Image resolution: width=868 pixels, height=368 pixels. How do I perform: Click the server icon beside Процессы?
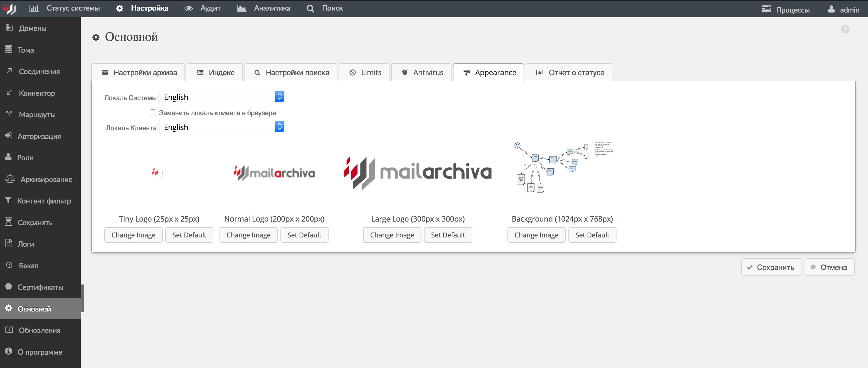coord(766,9)
